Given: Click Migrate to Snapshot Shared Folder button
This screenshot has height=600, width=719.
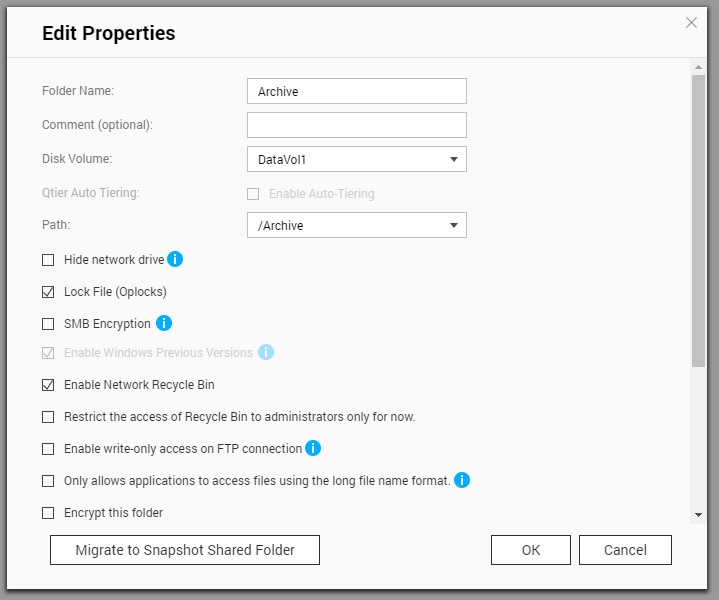Looking at the screenshot, I should pos(185,550).
